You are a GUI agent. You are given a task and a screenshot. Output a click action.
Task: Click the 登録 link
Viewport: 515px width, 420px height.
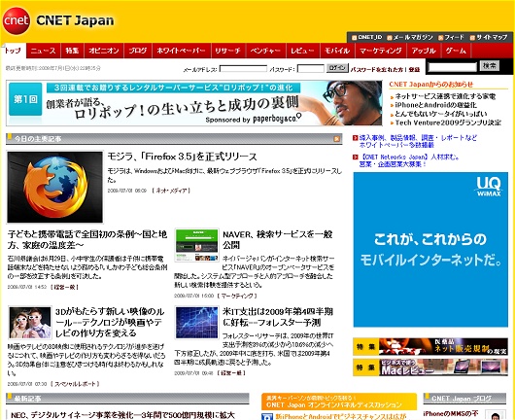click(415, 69)
